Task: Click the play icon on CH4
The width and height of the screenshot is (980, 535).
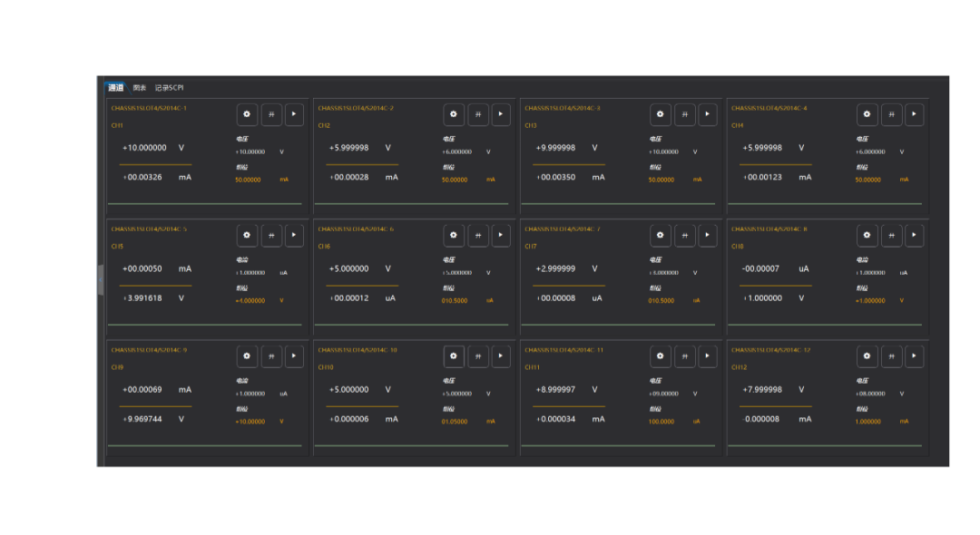Action: point(914,114)
